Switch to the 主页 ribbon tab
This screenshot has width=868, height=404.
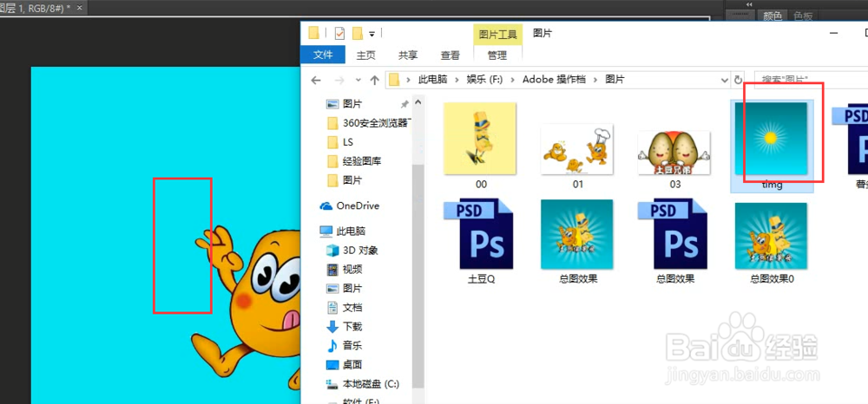pos(366,55)
